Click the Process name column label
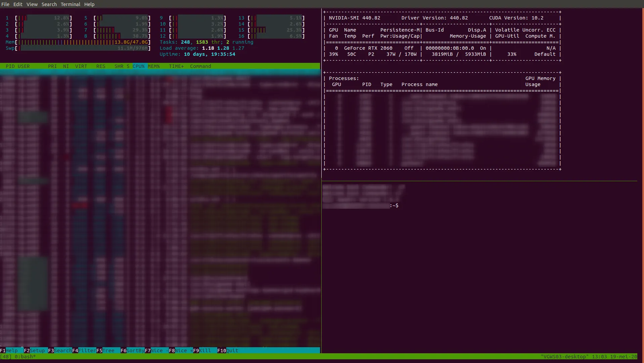Viewport: 644px width, 363px height. (x=419, y=84)
